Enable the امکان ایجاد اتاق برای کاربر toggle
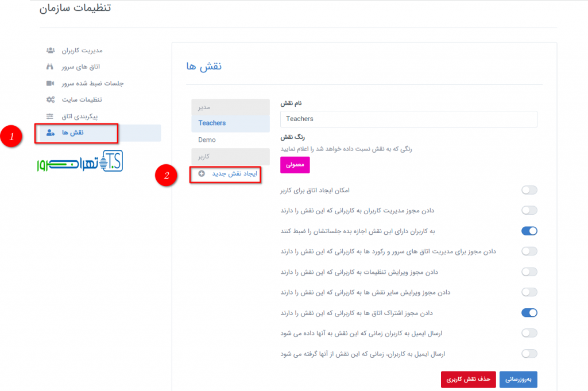 pyautogui.click(x=529, y=190)
